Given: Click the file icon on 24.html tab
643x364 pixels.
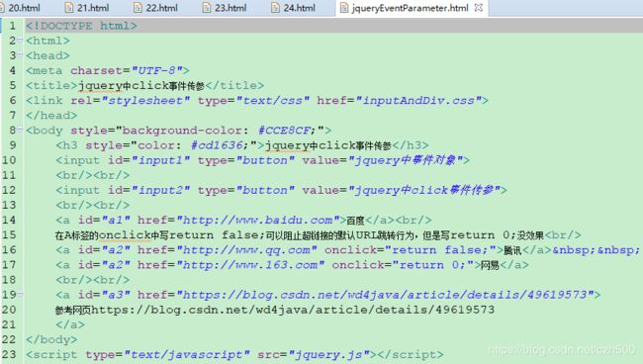Looking at the screenshot, I should (276, 7).
